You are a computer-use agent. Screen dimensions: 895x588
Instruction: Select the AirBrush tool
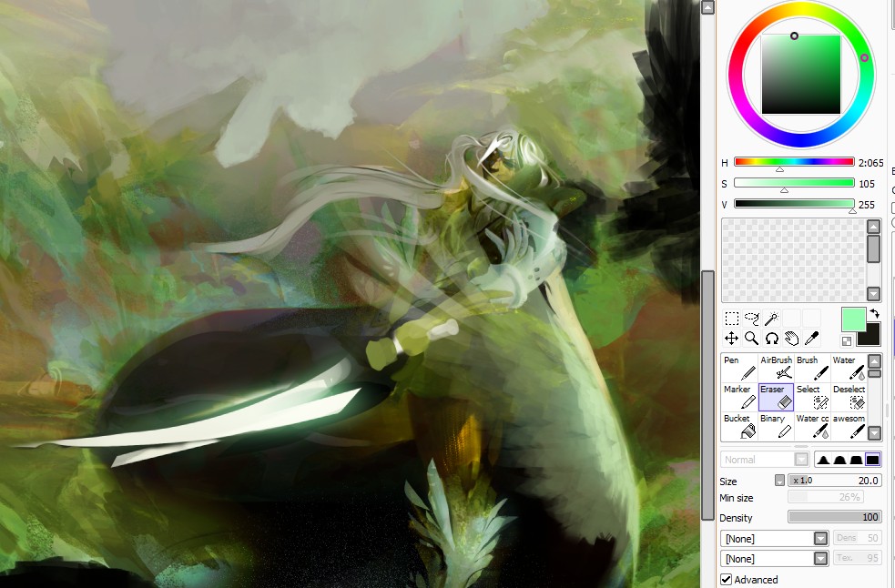776,369
